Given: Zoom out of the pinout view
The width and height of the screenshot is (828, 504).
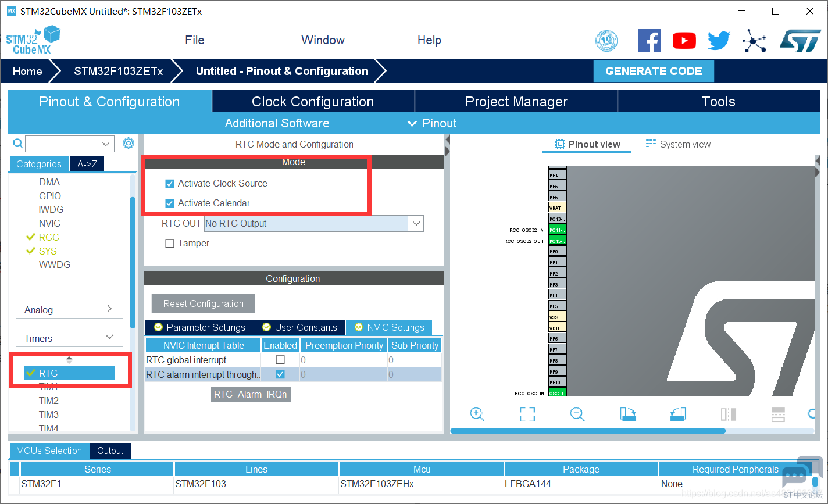Looking at the screenshot, I should (577, 414).
